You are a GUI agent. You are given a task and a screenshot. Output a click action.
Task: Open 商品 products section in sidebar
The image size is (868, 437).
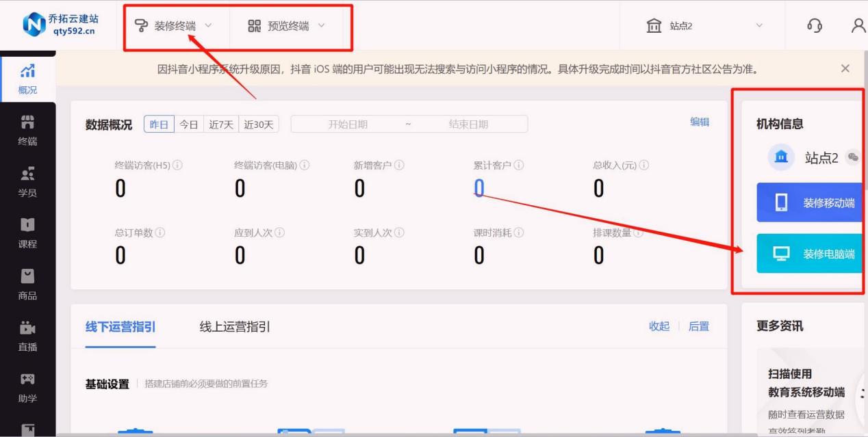[x=27, y=284]
